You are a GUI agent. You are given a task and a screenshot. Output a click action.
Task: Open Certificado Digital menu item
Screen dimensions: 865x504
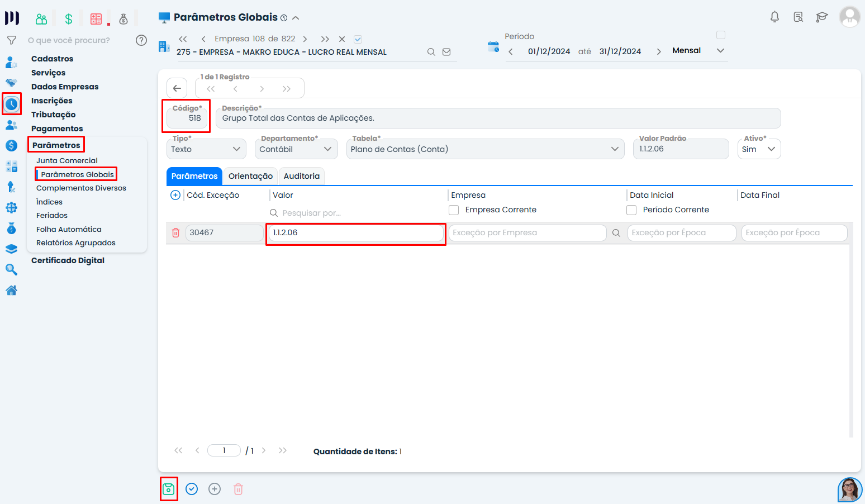click(x=68, y=260)
